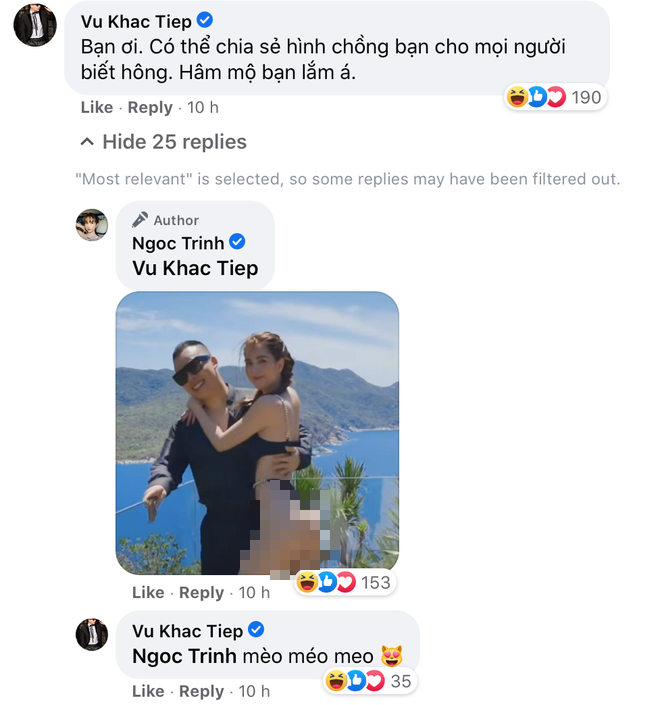Open the 35 reactions on last reply
660x705 pixels.
point(368,682)
